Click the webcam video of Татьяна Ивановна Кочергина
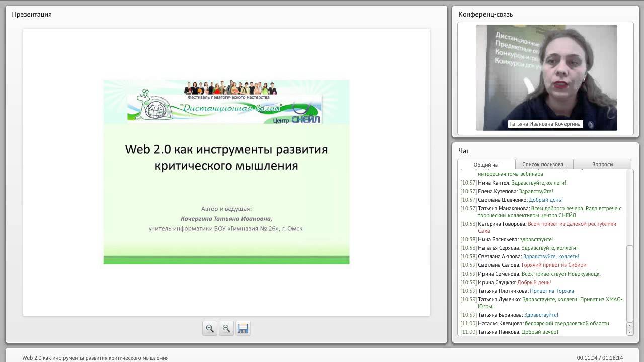The width and height of the screenshot is (644, 362). [546, 77]
